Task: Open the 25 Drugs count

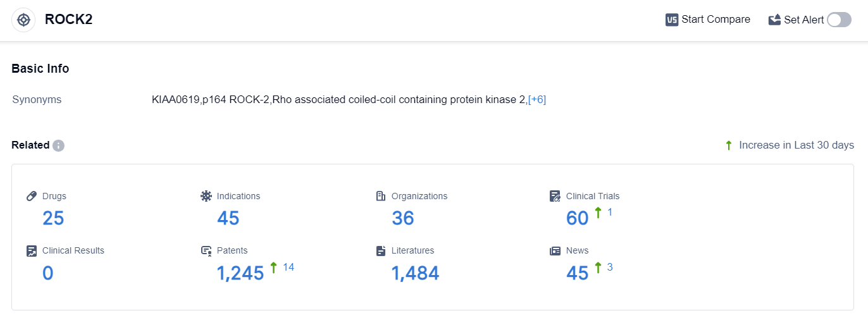Action: pyautogui.click(x=53, y=218)
